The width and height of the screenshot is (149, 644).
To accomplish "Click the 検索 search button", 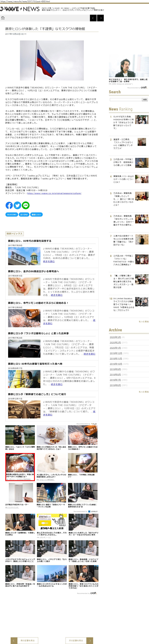I will click(145, 100).
